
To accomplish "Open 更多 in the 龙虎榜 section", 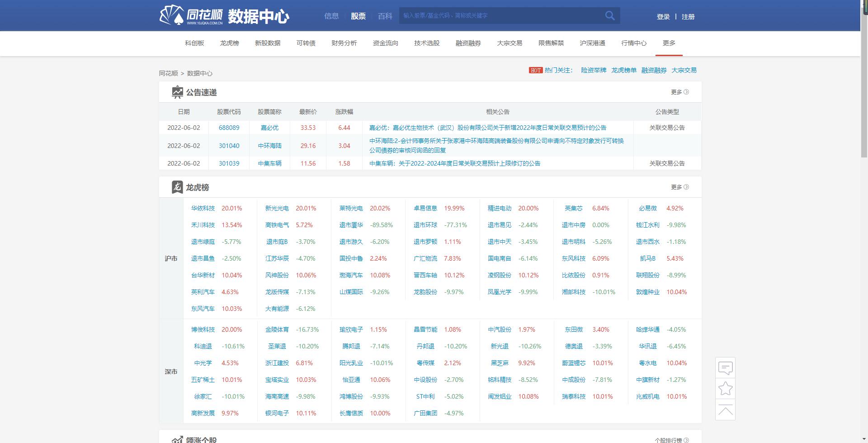I will [679, 187].
